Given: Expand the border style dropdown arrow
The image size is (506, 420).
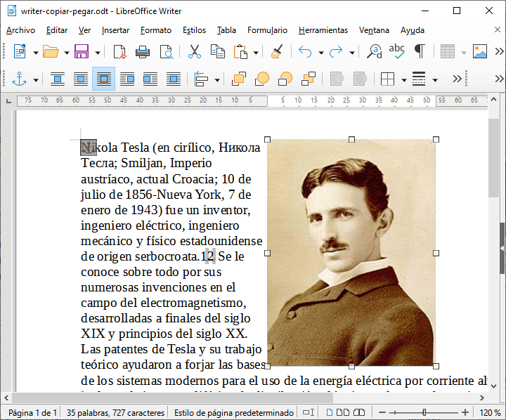Looking at the screenshot, I should click(435, 80).
